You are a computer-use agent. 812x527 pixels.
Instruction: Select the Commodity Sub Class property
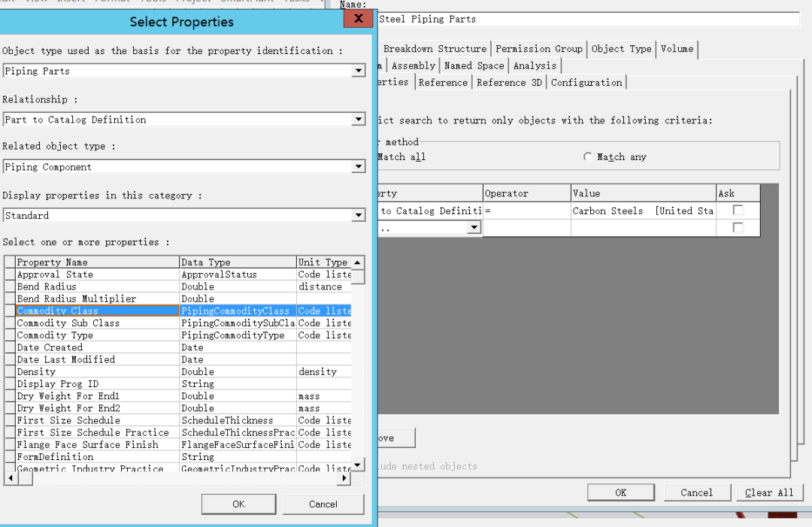click(97, 323)
